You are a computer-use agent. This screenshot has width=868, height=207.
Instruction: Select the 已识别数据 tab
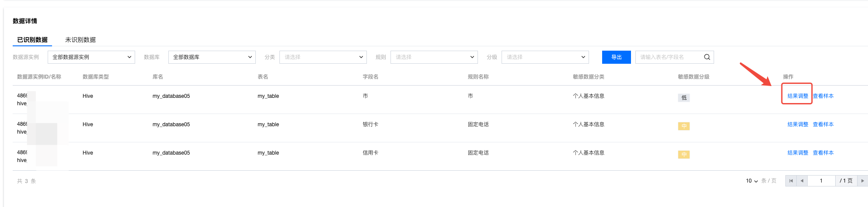(x=32, y=40)
